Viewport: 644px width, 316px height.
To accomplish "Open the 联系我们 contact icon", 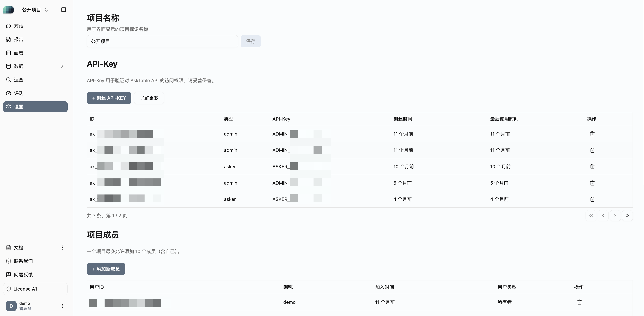I will tap(8, 261).
